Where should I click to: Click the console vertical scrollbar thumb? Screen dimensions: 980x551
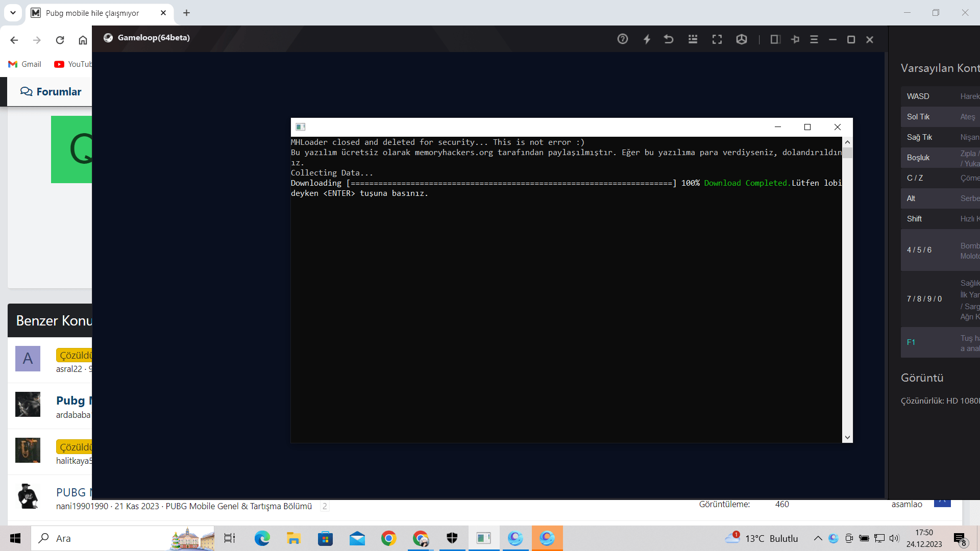(x=847, y=153)
